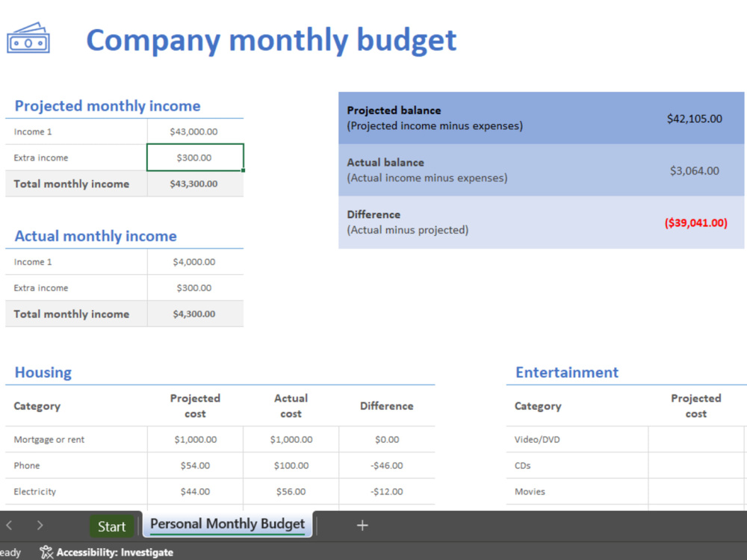747x560 pixels.
Task: Select projected Total monthly income $43,300.00
Action: (195, 184)
